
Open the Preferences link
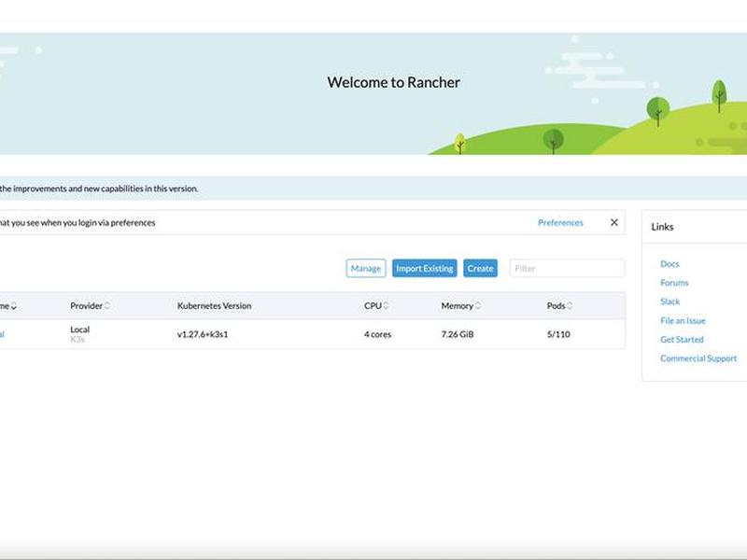560,222
